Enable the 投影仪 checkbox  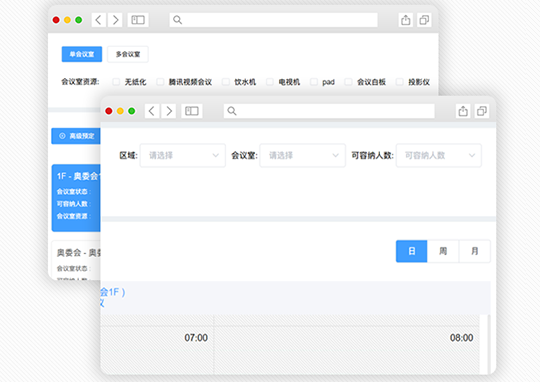(x=399, y=82)
